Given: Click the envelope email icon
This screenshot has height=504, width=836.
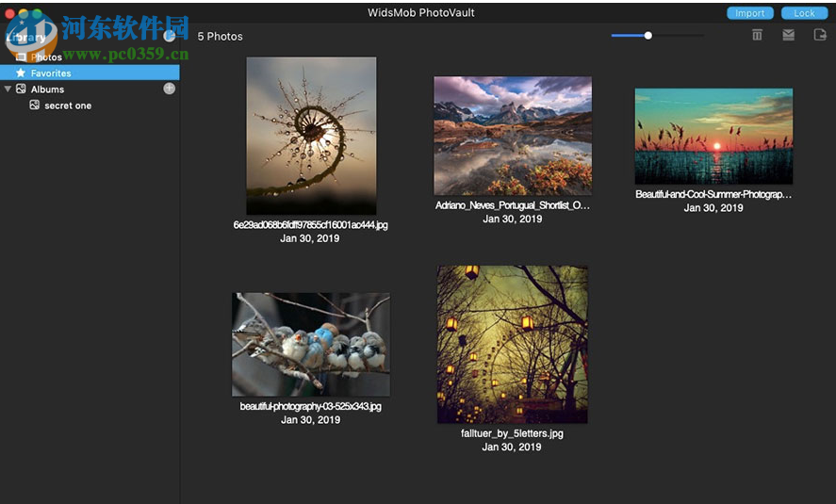Looking at the screenshot, I should 789,35.
